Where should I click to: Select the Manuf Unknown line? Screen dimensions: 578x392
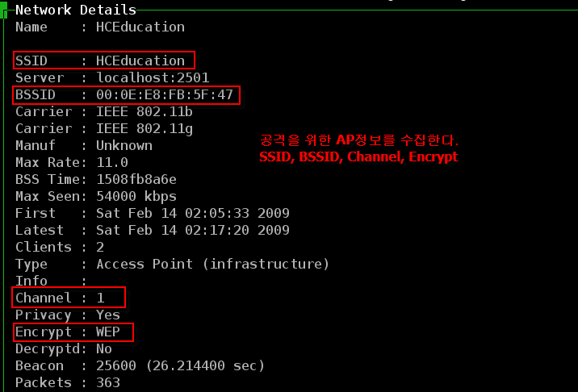[84, 145]
